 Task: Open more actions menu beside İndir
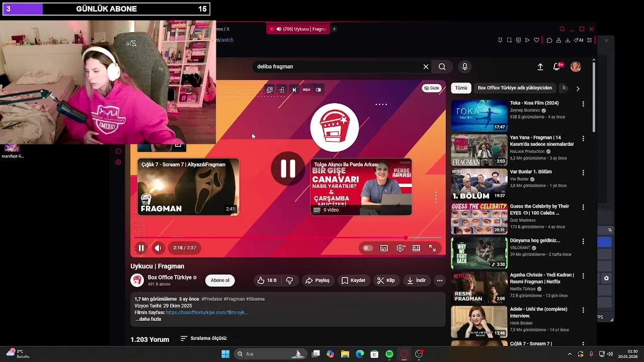[x=440, y=281]
